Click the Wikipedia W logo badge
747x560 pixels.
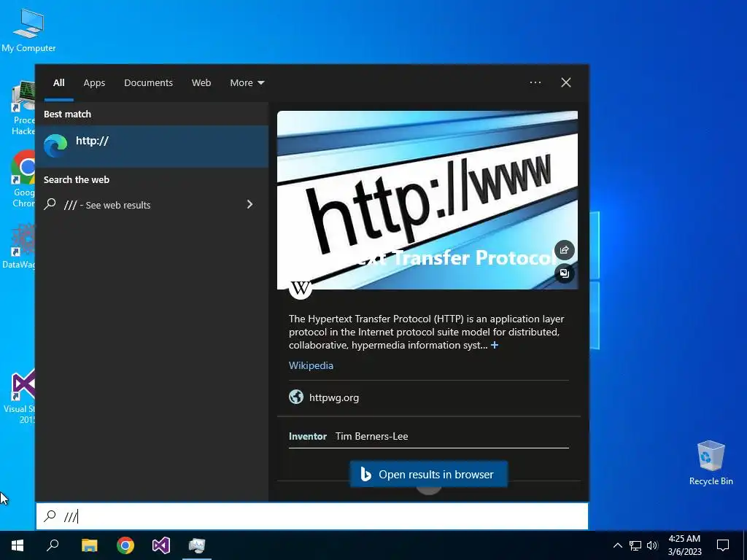301,287
